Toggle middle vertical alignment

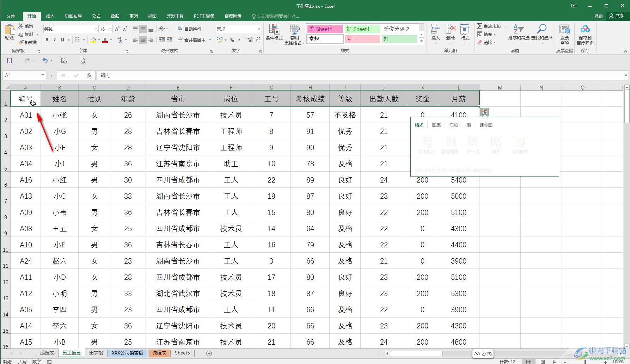coord(143,29)
